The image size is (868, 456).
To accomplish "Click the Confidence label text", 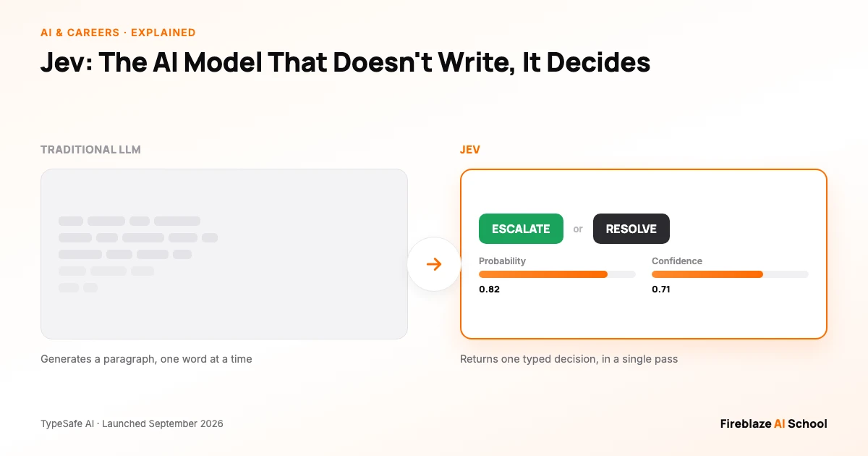I will pyautogui.click(x=677, y=261).
